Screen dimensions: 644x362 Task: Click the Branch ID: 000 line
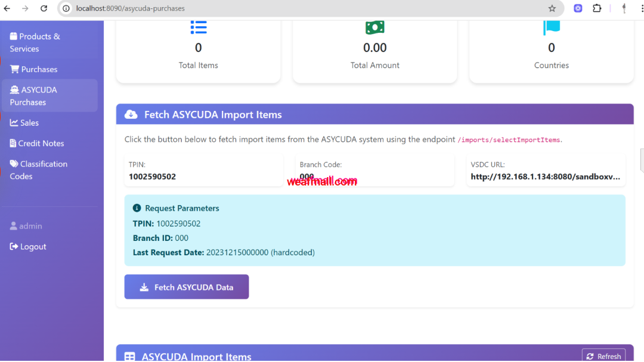(160, 238)
